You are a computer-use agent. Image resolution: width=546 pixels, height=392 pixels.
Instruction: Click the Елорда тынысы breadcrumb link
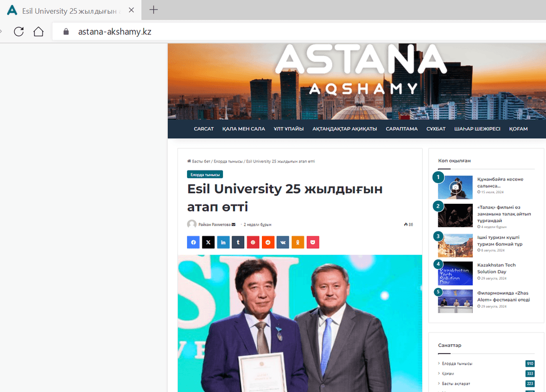pos(228,161)
